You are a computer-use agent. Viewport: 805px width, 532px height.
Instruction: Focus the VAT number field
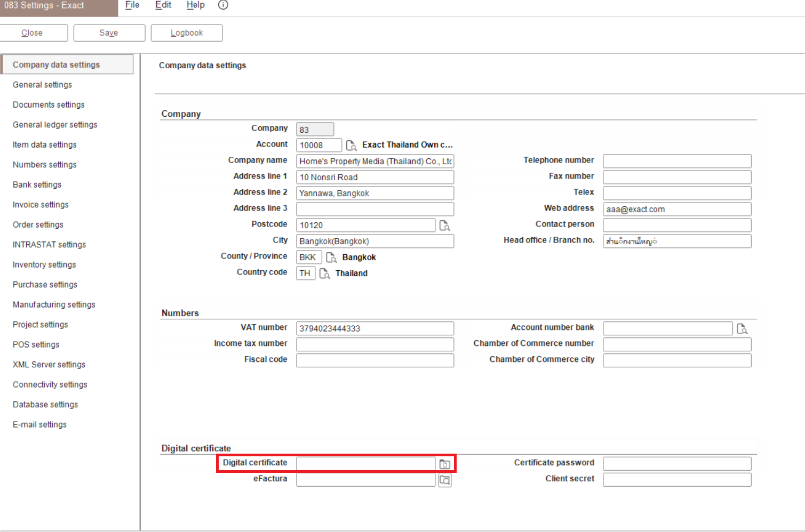coord(374,328)
